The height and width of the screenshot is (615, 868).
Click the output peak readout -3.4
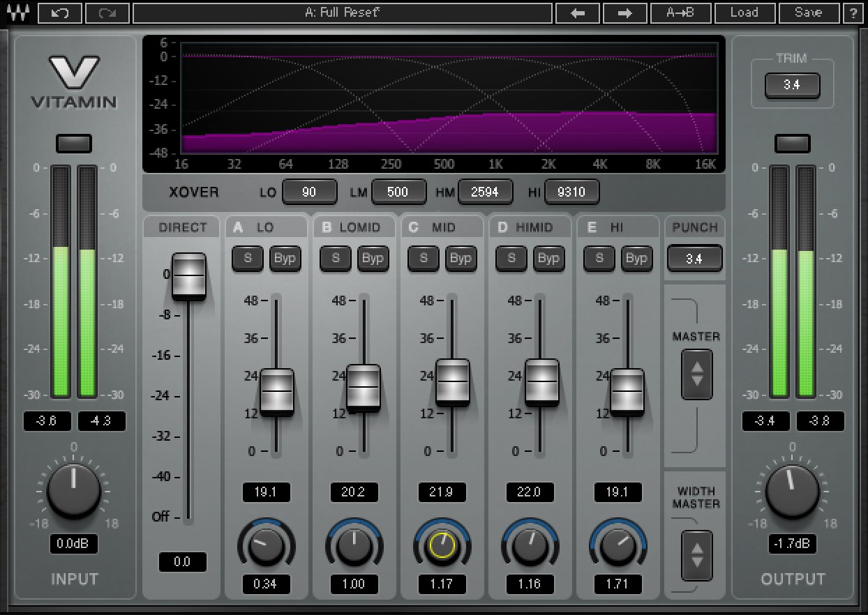[766, 421]
